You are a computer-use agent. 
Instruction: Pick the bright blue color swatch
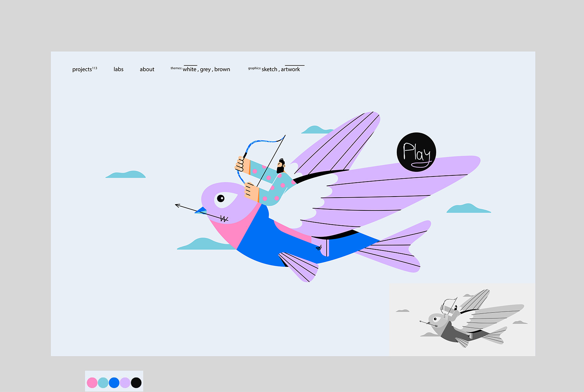[x=114, y=383]
